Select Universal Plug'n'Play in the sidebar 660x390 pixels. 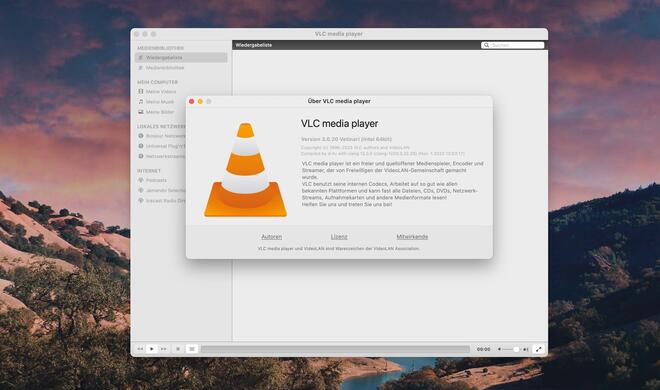(x=165, y=146)
